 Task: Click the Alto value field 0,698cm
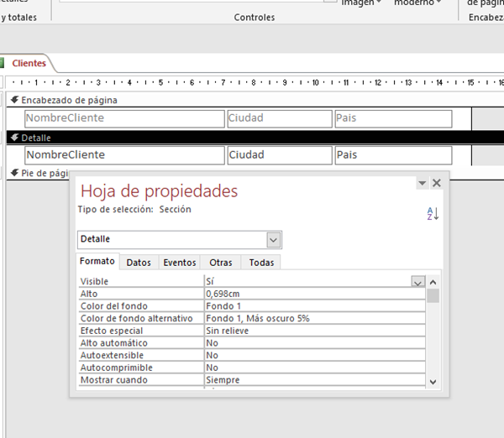click(x=314, y=295)
